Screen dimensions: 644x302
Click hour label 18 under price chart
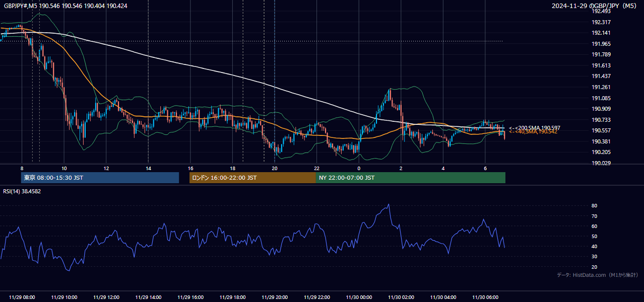click(x=232, y=168)
